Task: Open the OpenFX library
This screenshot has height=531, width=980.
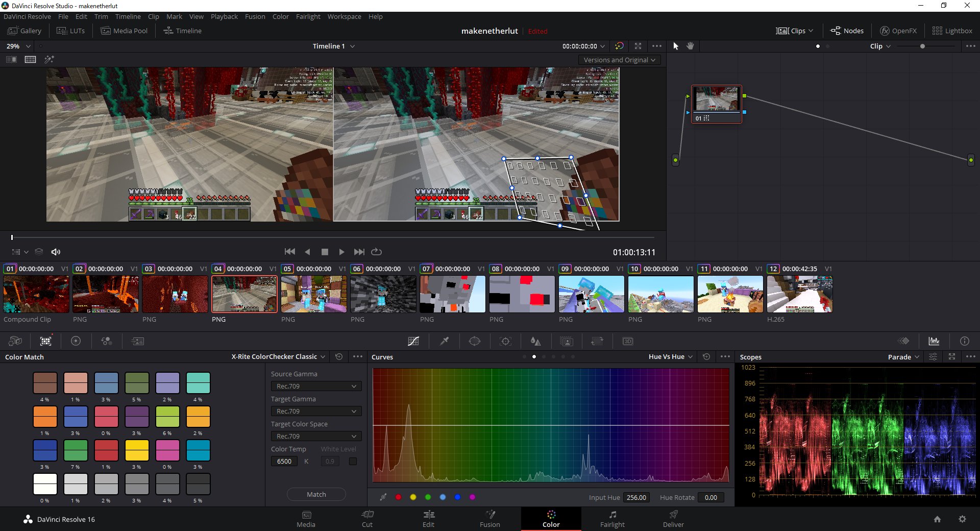Action: (899, 30)
